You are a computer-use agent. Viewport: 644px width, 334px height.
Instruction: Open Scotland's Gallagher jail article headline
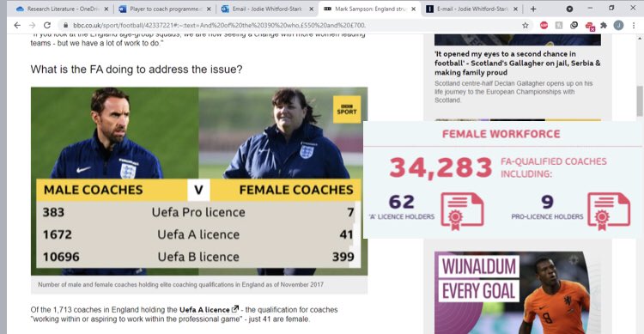pyautogui.click(x=518, y=64)
